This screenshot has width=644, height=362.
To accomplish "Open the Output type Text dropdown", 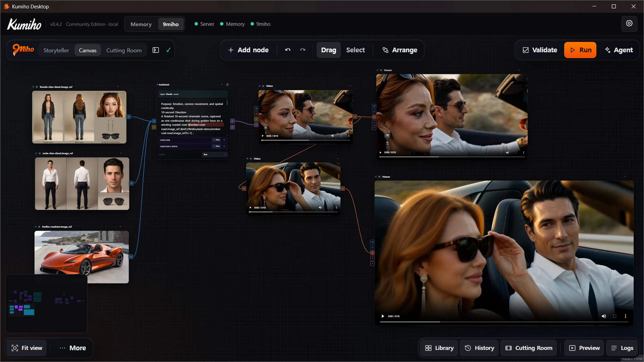I will click(x=215, y=155).
